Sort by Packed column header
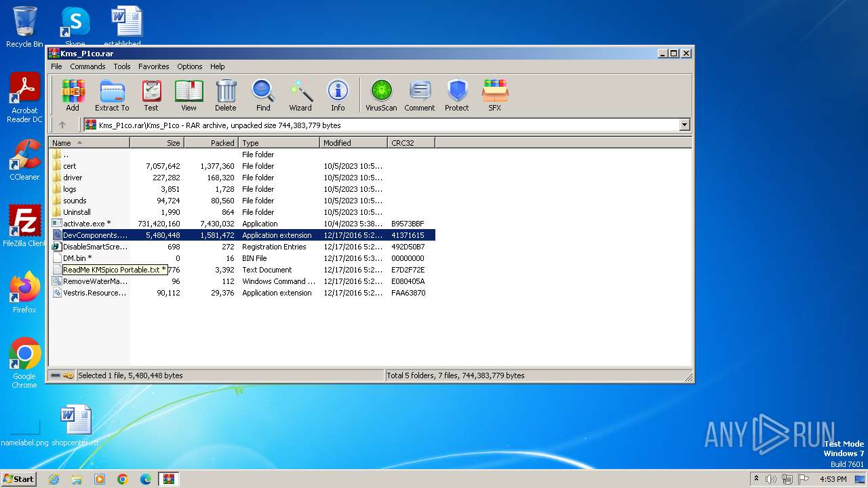 [x=211, y=143]
